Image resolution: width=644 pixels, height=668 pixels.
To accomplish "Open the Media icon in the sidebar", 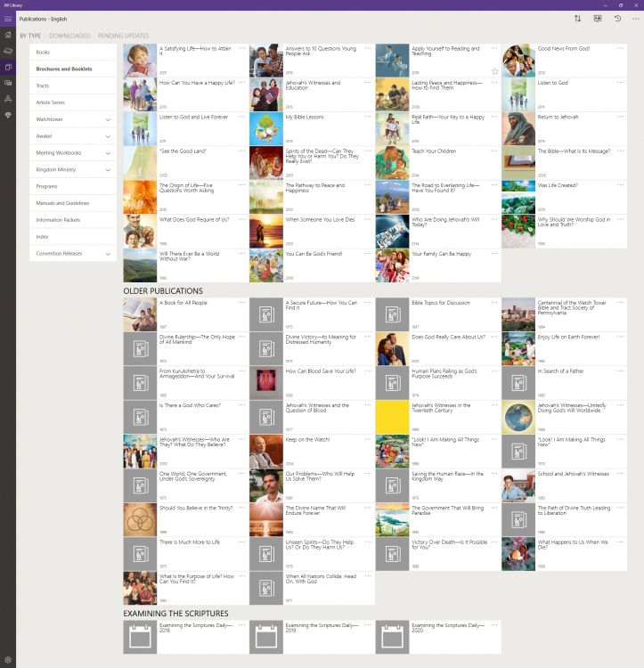I will pyautogui.click(x=8, y=83).
